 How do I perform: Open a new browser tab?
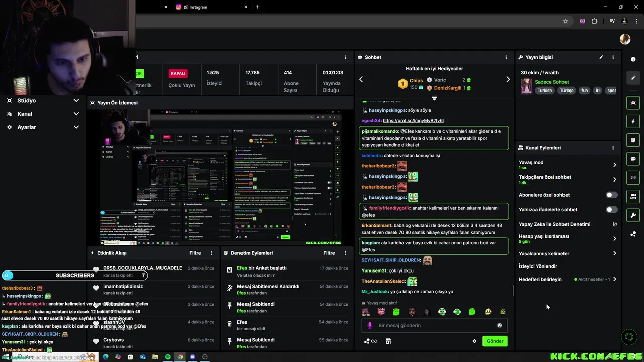(x=258, y=7)
